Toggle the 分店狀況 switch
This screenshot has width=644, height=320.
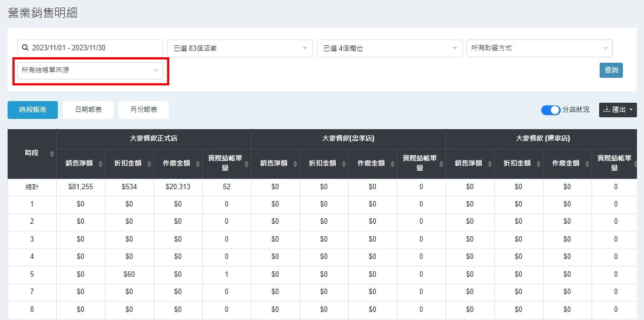[550, 110]
